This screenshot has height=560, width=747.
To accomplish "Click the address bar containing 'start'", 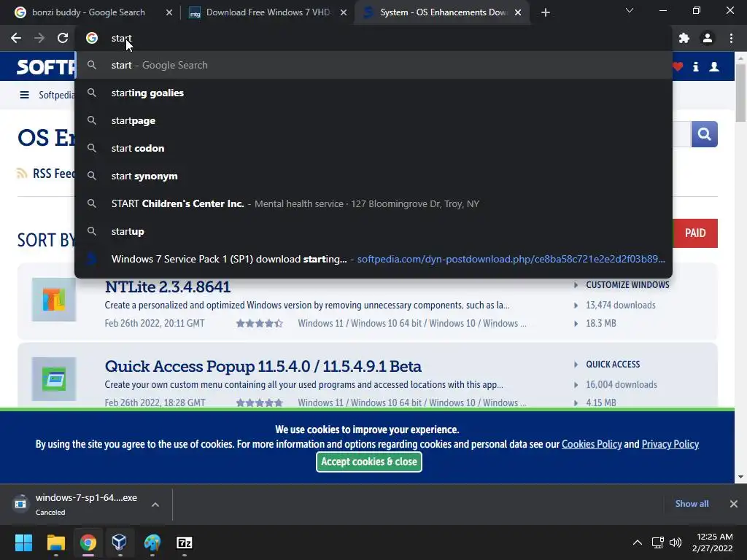I will (x=373, y=38).
